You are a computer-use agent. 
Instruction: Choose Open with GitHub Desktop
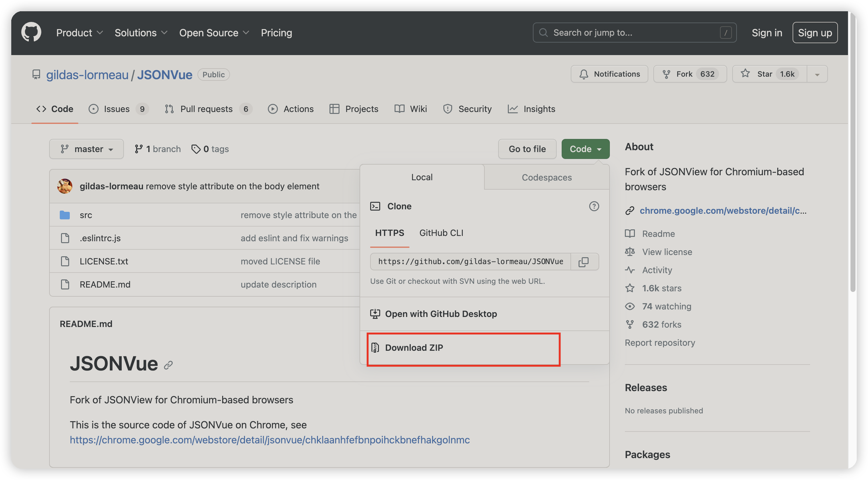click(x=440, y=314)
